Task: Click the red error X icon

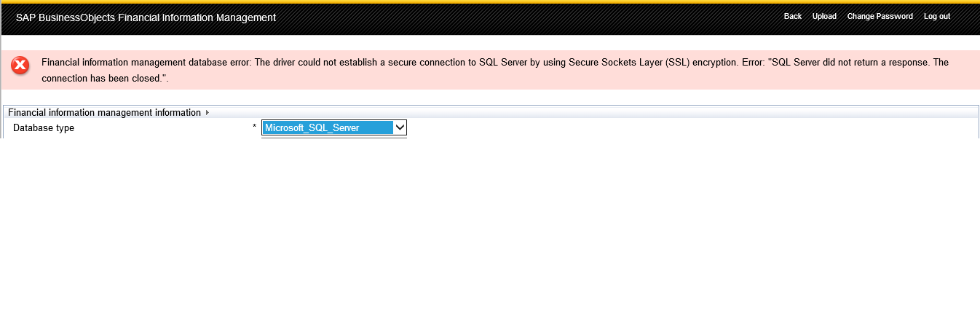Action: coord(20,66)
